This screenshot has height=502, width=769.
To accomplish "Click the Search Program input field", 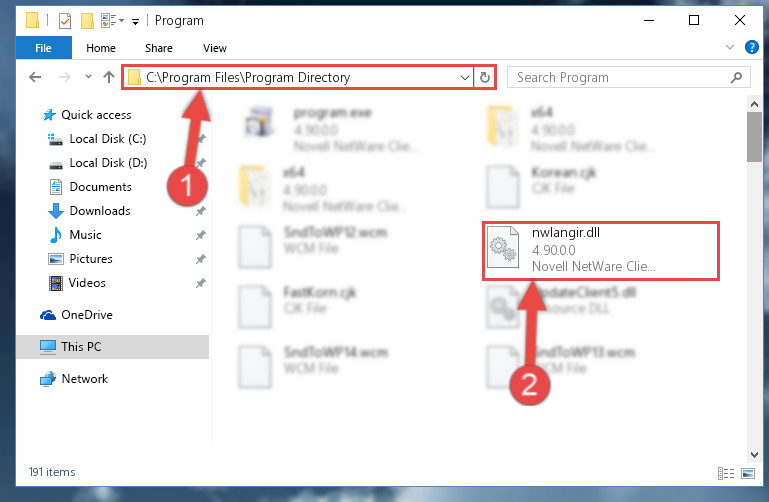I will (620, 77).
